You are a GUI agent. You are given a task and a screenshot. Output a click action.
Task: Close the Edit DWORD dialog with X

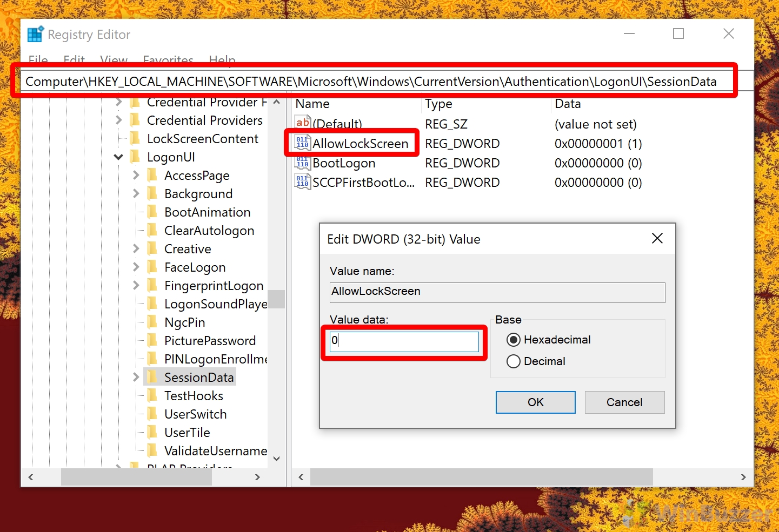coord(657,238)
